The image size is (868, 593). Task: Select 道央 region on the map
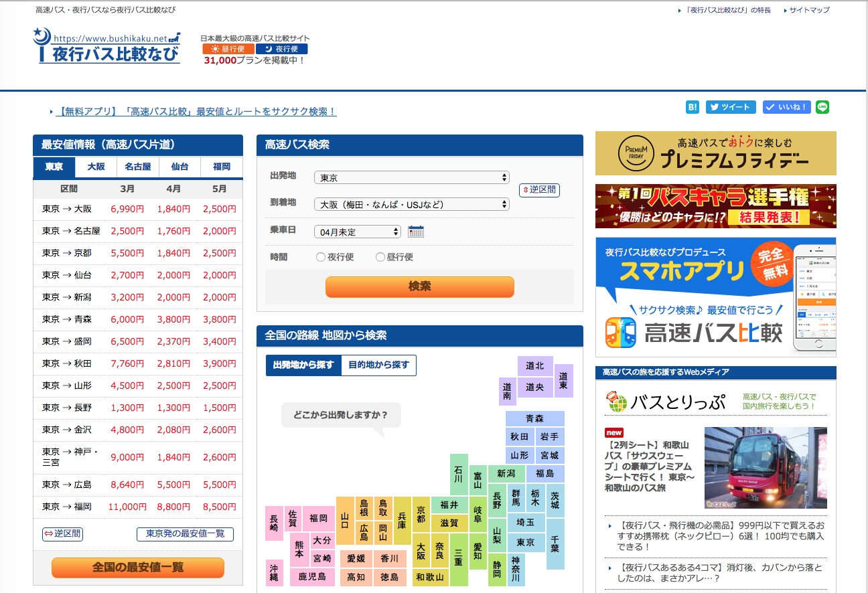pyautogui.click(x=535, y=387)
